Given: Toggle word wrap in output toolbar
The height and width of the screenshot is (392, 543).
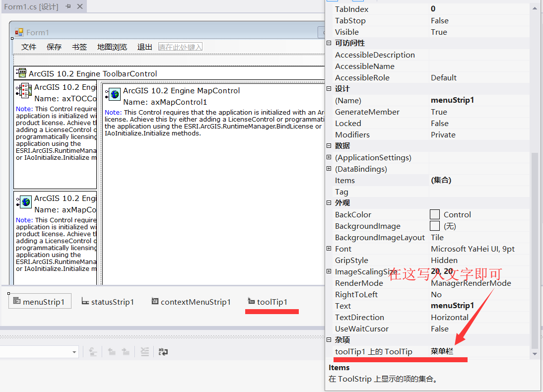Looking at the screenshot, I should click(x=163, y=352).
